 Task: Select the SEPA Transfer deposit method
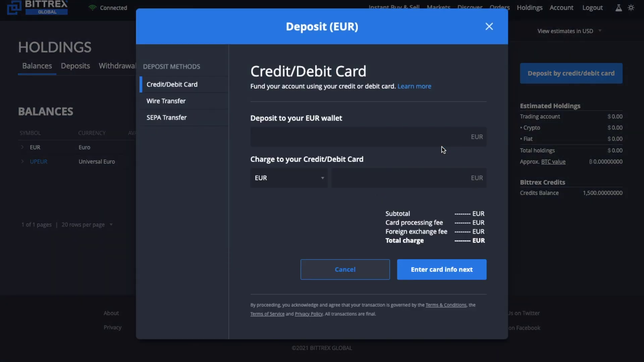point(167,117)
